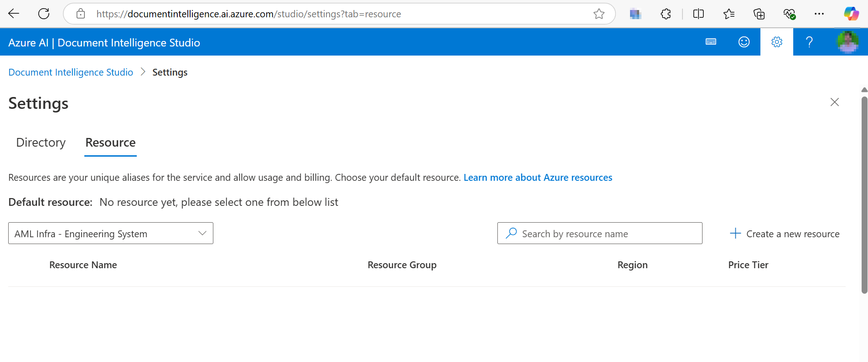Send feedback via the smiley icon
This screenshot has height=362, width=868.
point(744,42)
